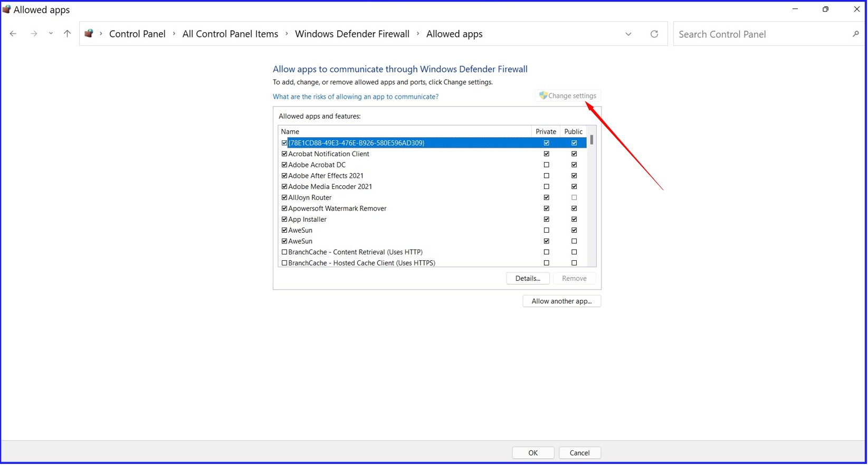Image resolution: width=868 pixels, height=465 pixels.
Task: Refresh the Allowed apps page
Action: coord(654,34)
